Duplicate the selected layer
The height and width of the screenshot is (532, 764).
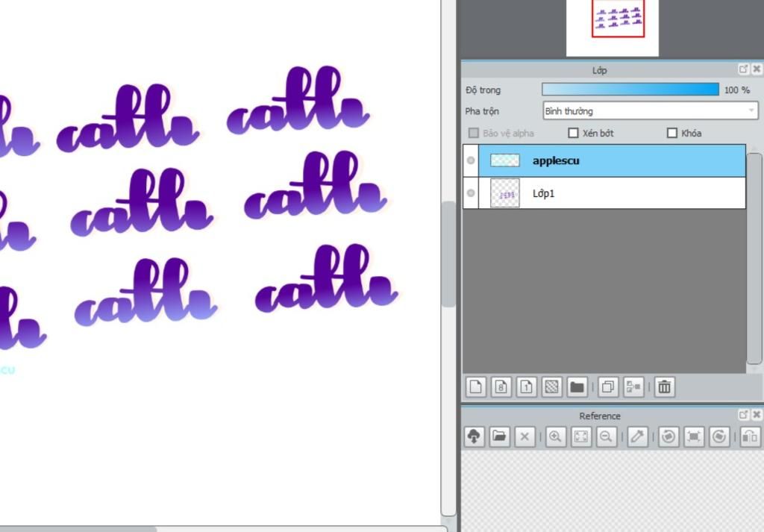(607, 387)
